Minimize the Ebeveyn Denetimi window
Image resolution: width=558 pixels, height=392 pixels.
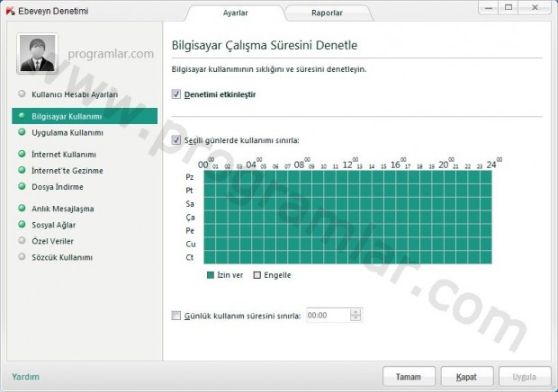pyautogui.click(x=488, y=8)
